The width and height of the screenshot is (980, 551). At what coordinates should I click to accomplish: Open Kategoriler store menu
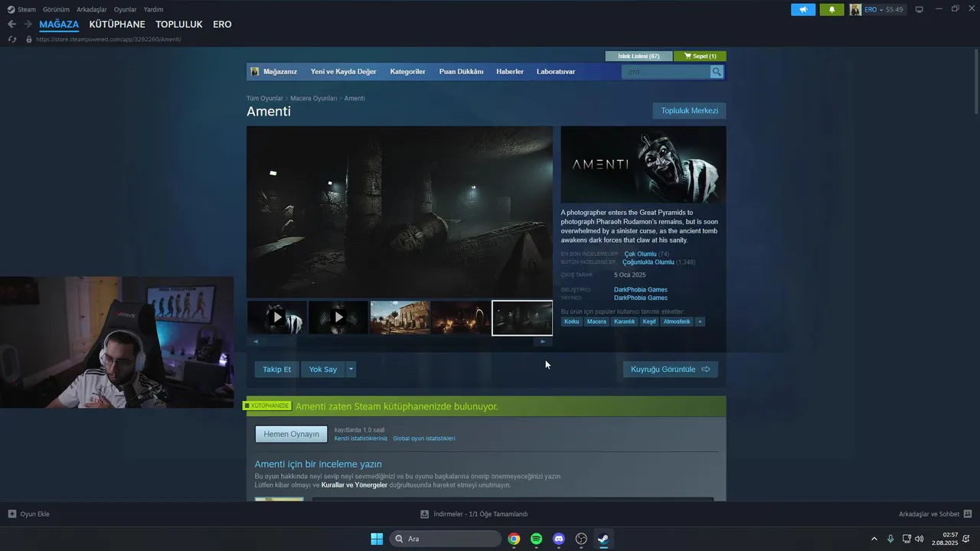coord(407,72)
